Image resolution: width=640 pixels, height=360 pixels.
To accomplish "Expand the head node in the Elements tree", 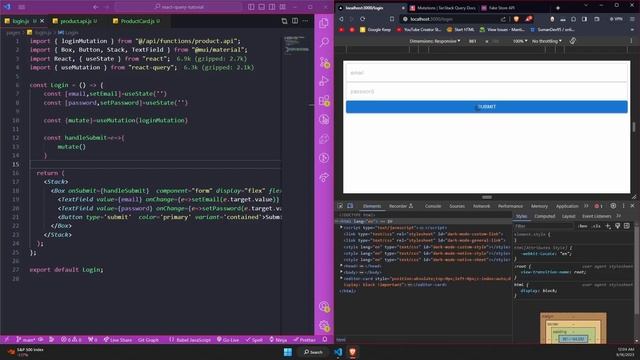I will 342,266.
